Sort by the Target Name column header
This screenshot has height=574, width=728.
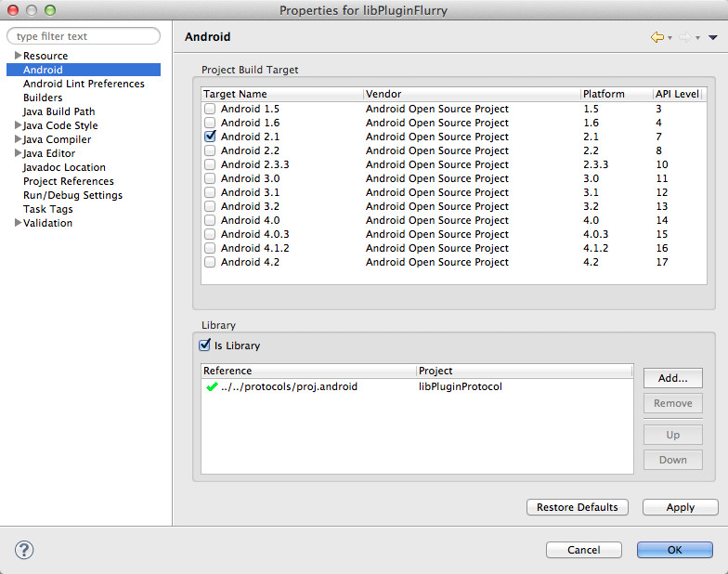(x=282, y=94)
